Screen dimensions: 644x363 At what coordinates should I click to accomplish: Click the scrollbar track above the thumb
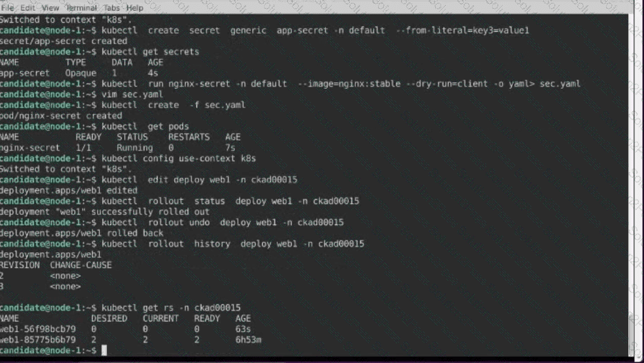[629, 158]
